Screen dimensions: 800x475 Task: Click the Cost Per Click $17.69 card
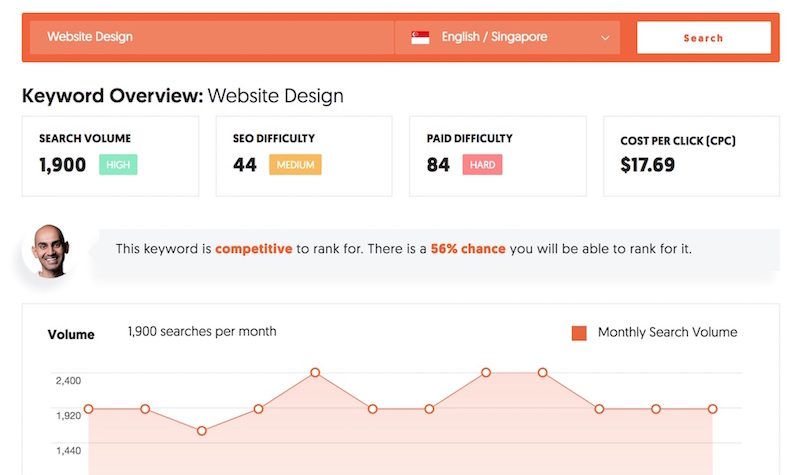(691, 156)
